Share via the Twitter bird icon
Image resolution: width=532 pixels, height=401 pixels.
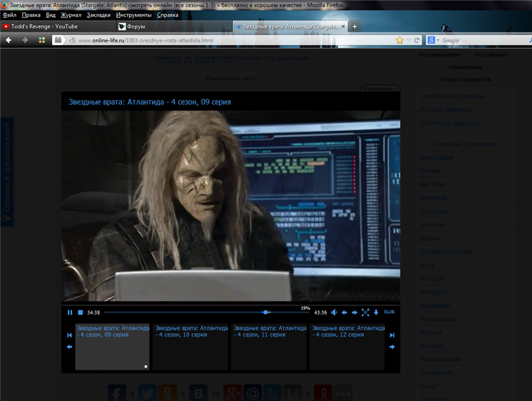pyautogui.click(x=148, y=393)
